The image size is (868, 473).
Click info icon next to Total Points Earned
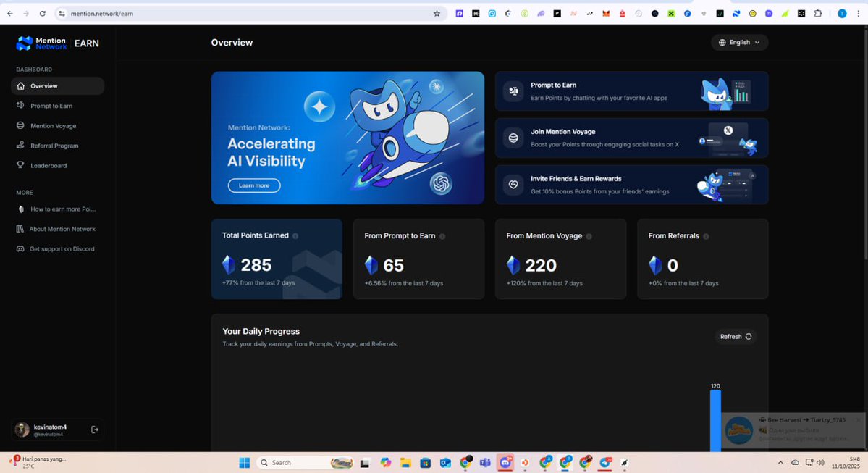pos(295,236)
